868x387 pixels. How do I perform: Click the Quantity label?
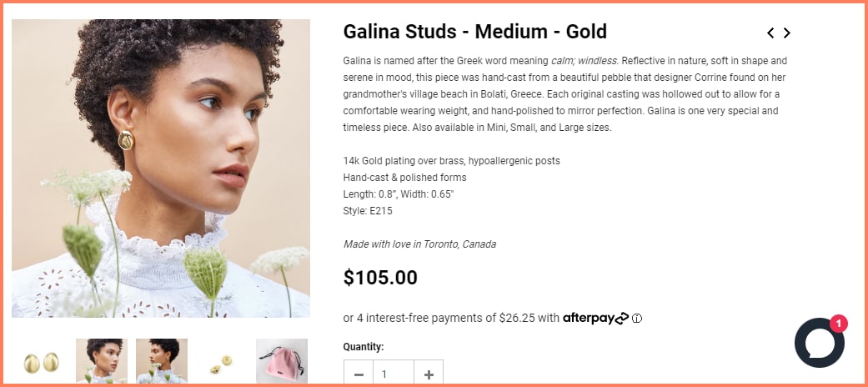tap(364, 347)
